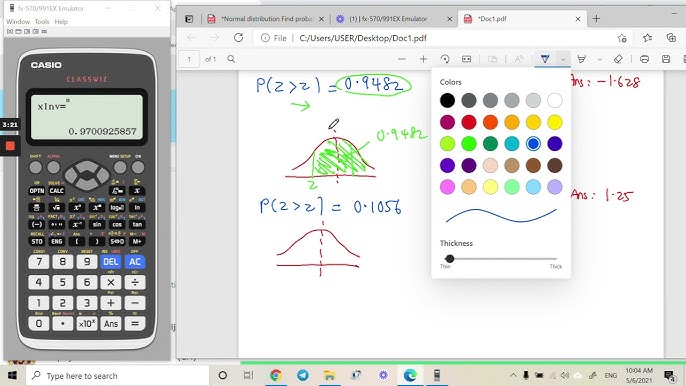Pick the selected blue color swatch
Viewport: 686px width, 386px height.
pyautogui.click(x=533, y=144)
